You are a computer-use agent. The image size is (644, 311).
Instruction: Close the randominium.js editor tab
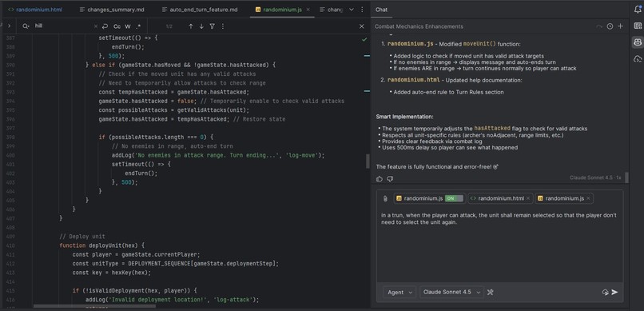click(x=308, y=10)
